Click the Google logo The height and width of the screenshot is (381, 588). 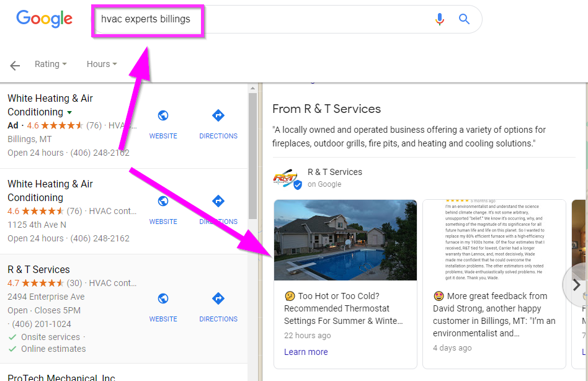[44, 19]
